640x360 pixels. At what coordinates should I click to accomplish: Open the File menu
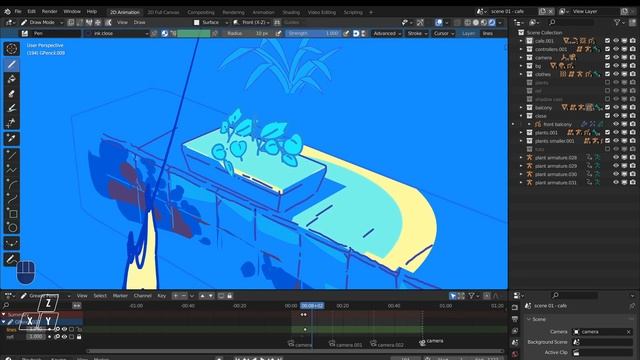tap(18, 11)
